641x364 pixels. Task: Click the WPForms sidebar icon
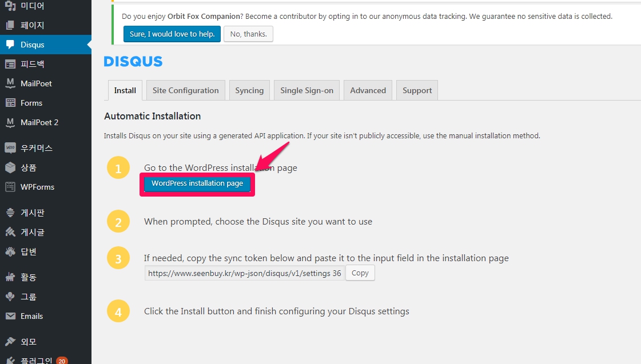[10, 187]
